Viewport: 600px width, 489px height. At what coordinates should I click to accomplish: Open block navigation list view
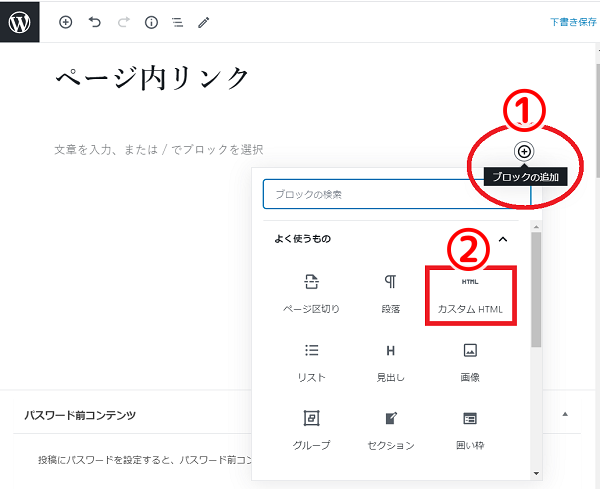177,23
